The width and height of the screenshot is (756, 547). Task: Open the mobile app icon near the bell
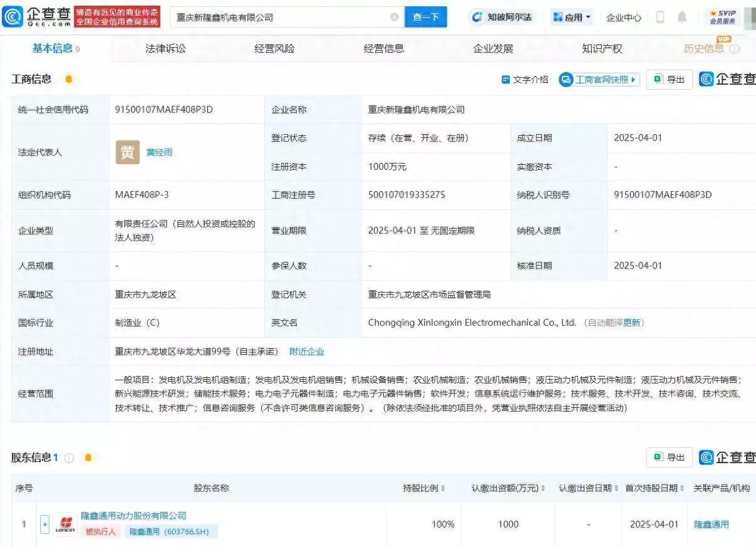tap(661, 17)
